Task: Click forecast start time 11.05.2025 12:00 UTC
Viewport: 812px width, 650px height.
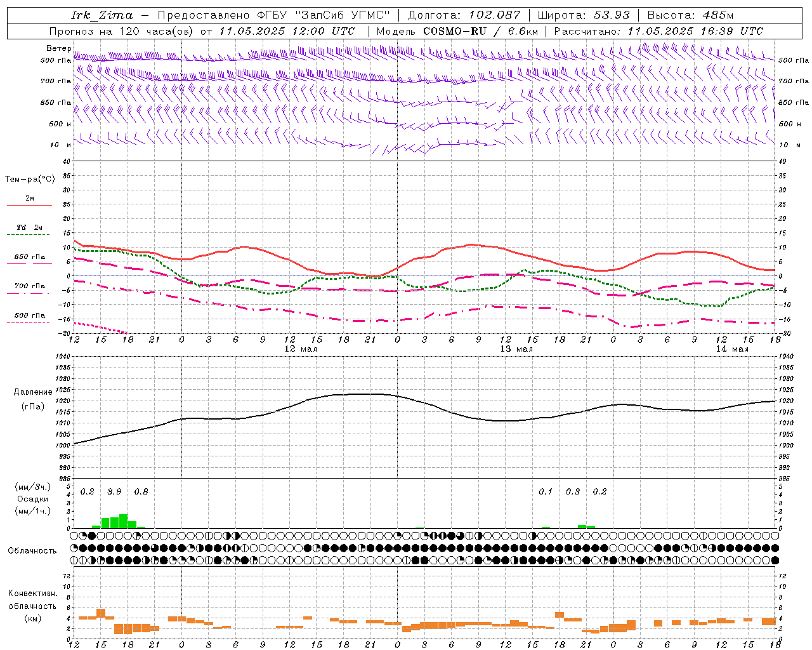Action: [x=287, y=30]
